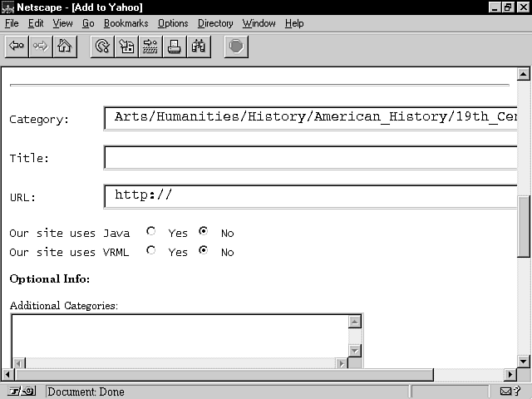
Task: Click the page vertical scrollbar thumb
Action: click(x=524, y=227)
